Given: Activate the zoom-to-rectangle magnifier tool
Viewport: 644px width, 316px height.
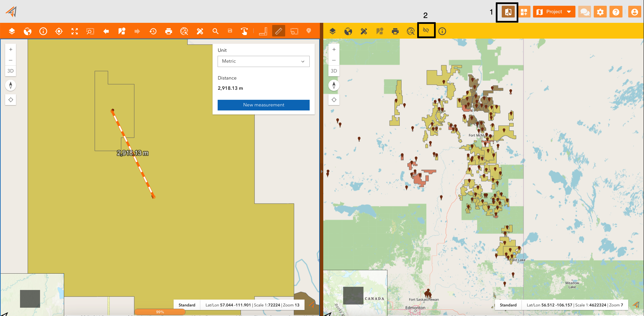Looking at the screenshot, I should click(90, 31).
